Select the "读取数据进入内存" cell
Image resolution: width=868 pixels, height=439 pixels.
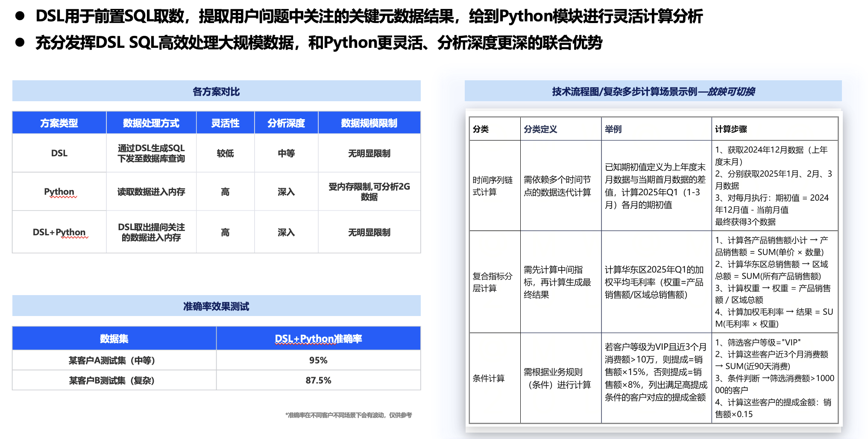coord(151,191)
